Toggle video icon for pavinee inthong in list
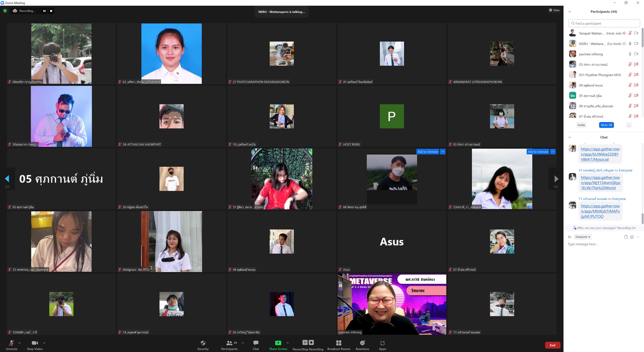 [636, 54]
